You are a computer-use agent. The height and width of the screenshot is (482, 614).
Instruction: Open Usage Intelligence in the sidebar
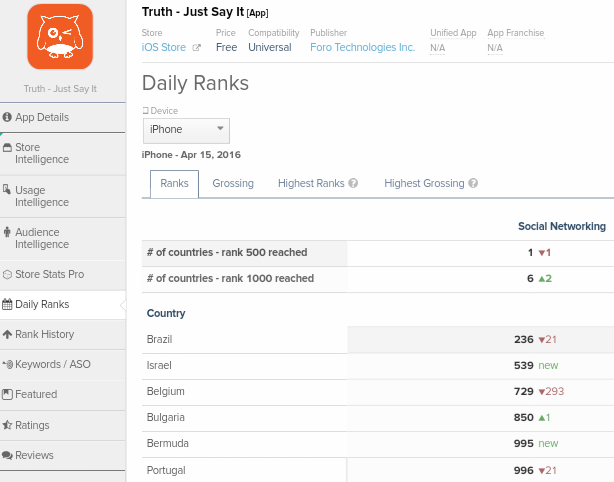click(x=63, y=196)
